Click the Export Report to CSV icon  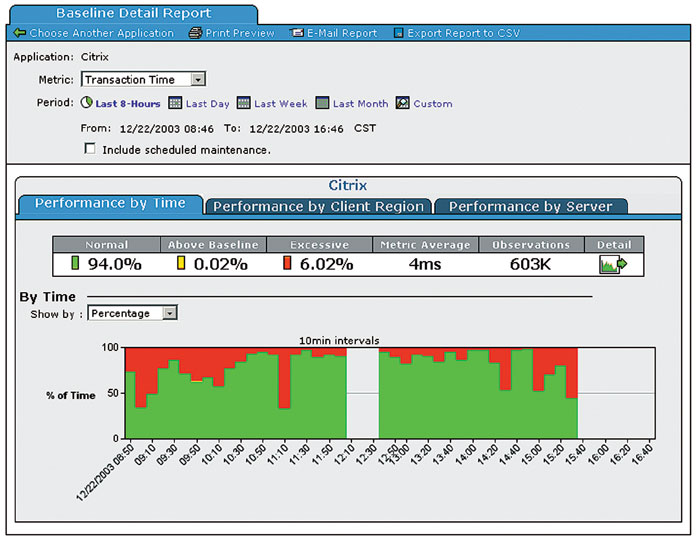click(x=399, y=33)
